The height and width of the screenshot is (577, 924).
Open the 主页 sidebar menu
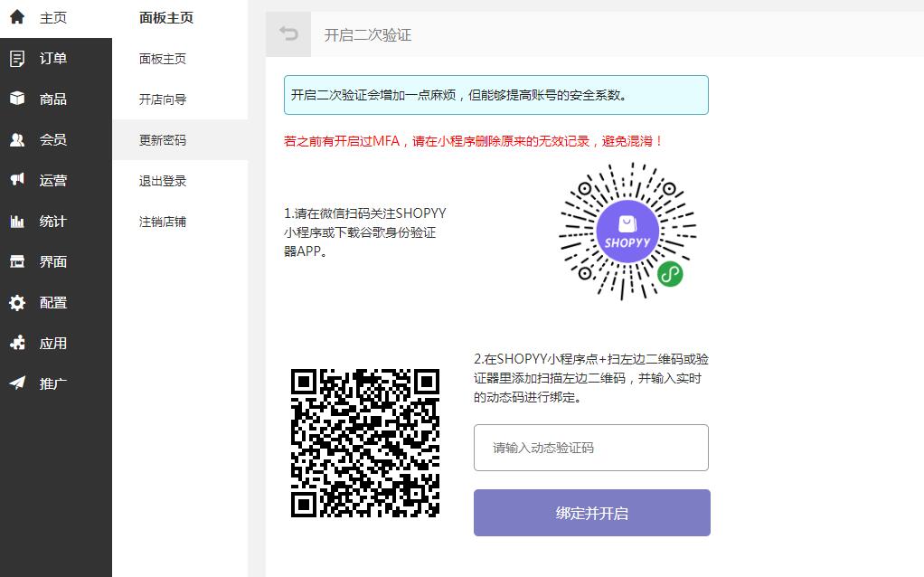(56, 18)
